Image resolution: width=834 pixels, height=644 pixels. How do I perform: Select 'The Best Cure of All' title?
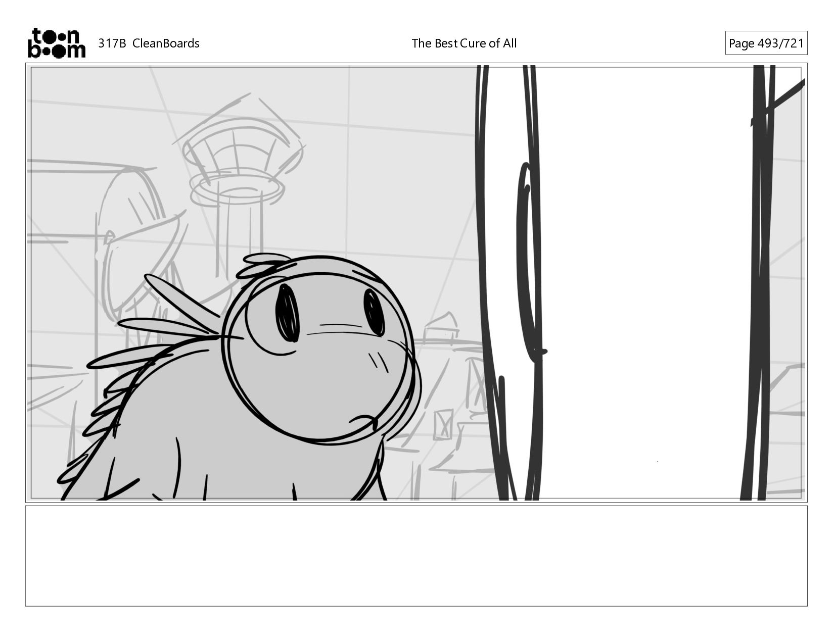point(464,43)
